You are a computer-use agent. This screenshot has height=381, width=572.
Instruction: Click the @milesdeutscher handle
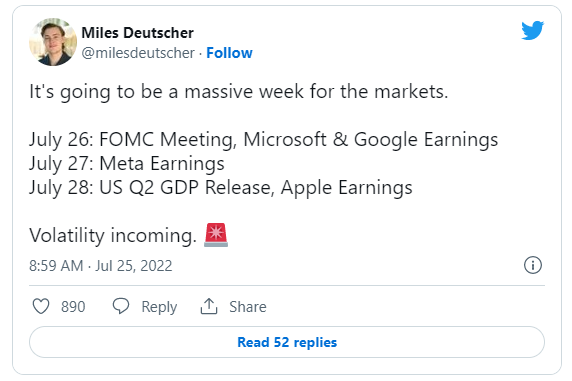point(138,53)
